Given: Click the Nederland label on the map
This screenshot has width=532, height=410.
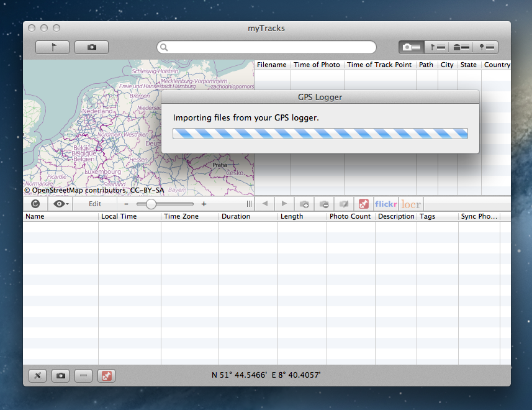Looking at the screenshot, I should (97, 111).
